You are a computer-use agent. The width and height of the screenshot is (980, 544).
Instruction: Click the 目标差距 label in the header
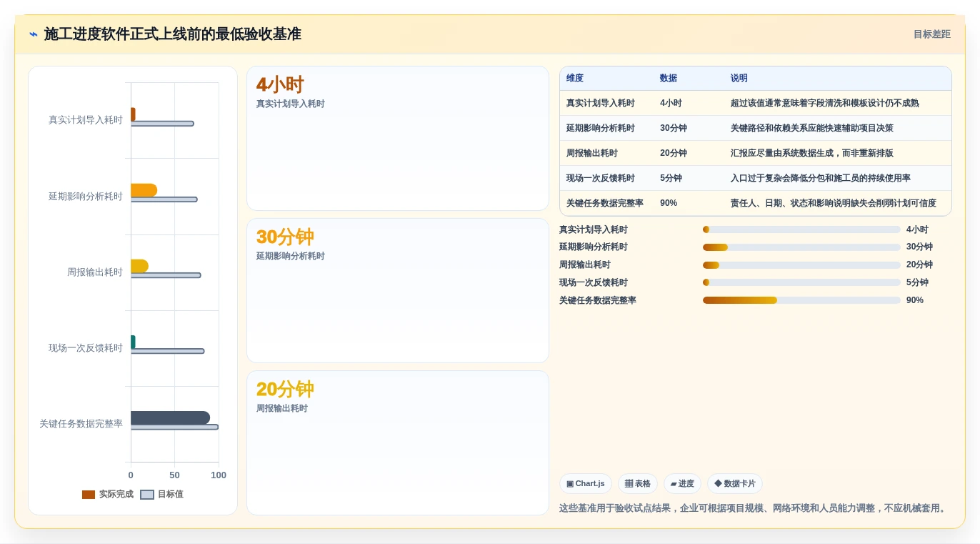point(931,34)
